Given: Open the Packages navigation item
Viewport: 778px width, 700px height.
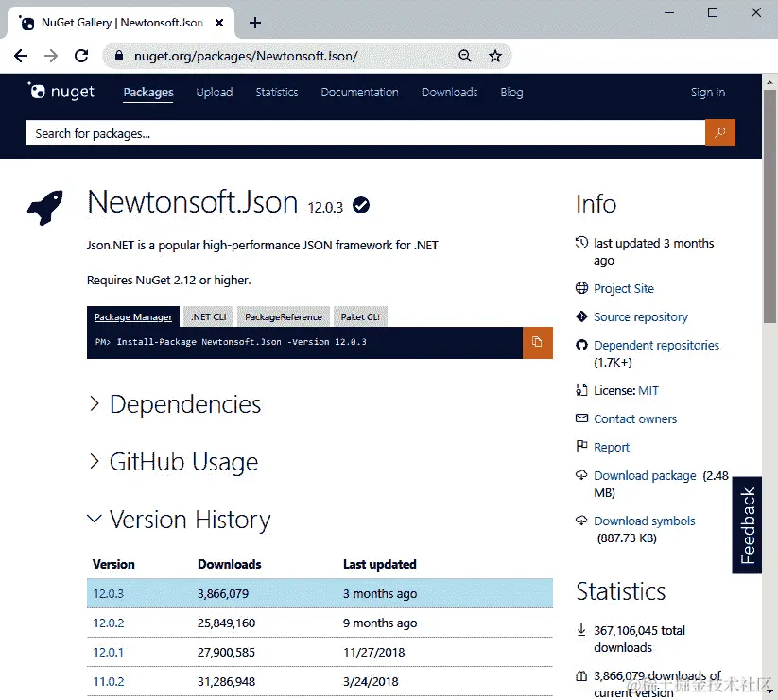Looking at the screenshot, I should click(x=147, y=92).
